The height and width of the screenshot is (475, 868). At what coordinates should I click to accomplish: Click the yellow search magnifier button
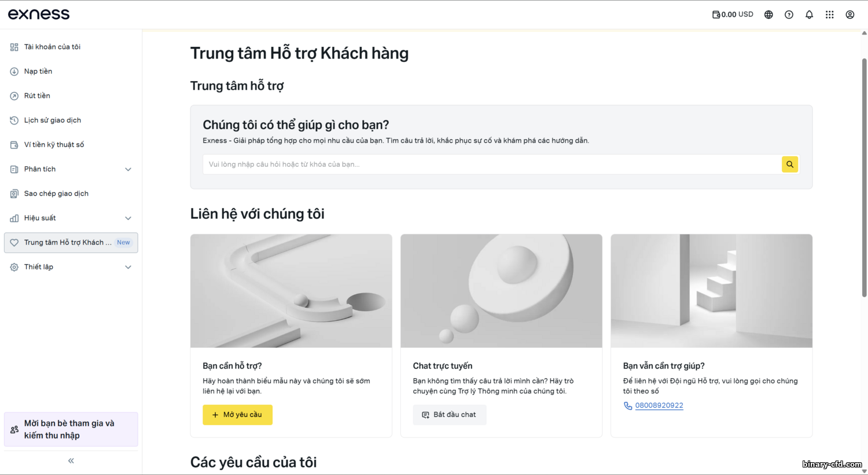pyautogui.click(x=789, y=165)
